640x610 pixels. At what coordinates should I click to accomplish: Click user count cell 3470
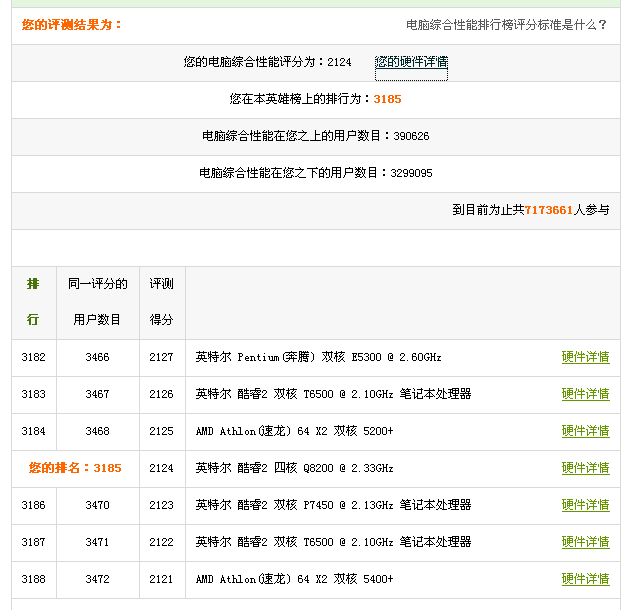98,505
